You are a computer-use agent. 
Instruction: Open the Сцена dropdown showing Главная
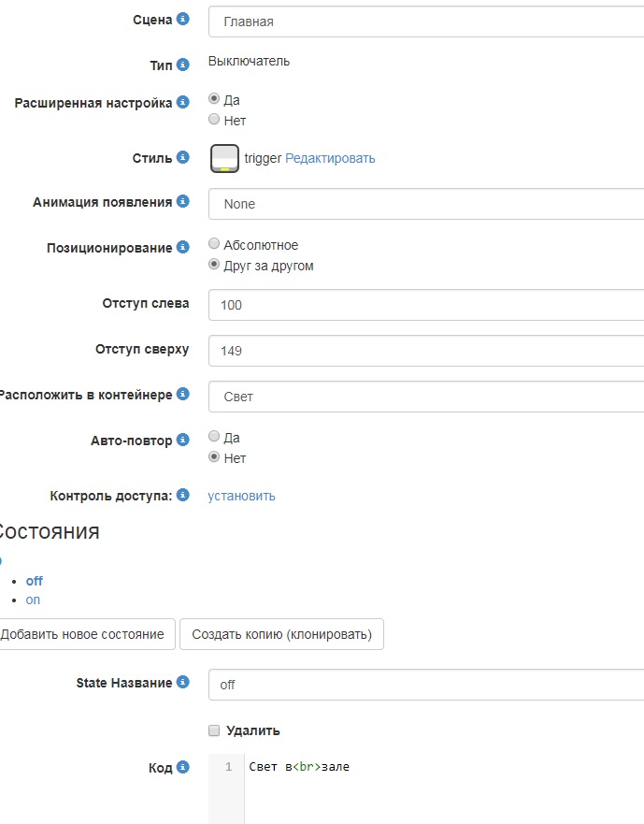coord(425,22)
